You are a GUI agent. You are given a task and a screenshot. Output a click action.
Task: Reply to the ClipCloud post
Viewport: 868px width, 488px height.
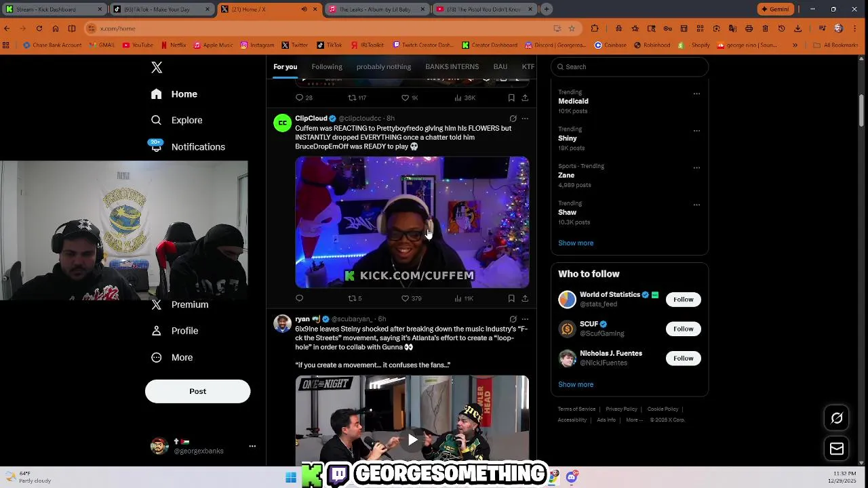click(x=300, y=298)
